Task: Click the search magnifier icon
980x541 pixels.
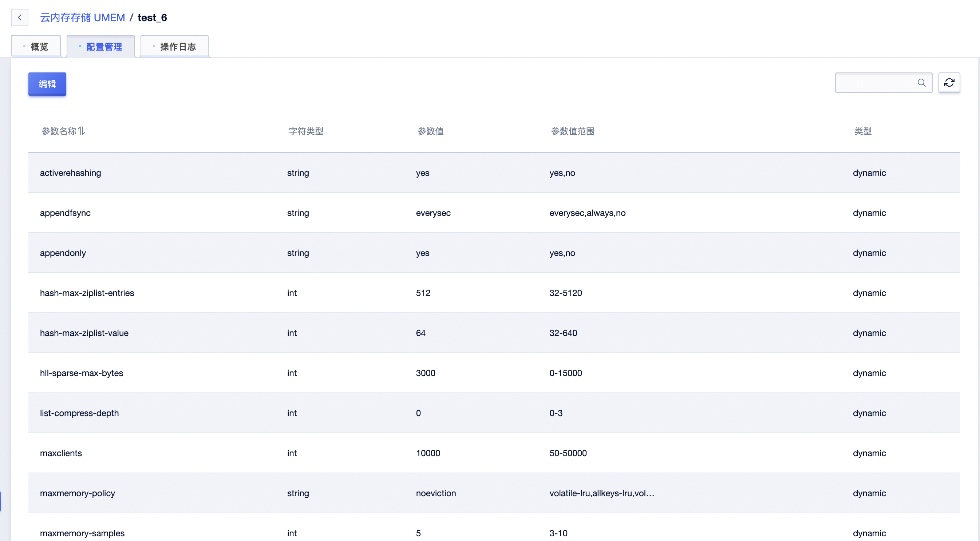Action: [x=921, y=83]
